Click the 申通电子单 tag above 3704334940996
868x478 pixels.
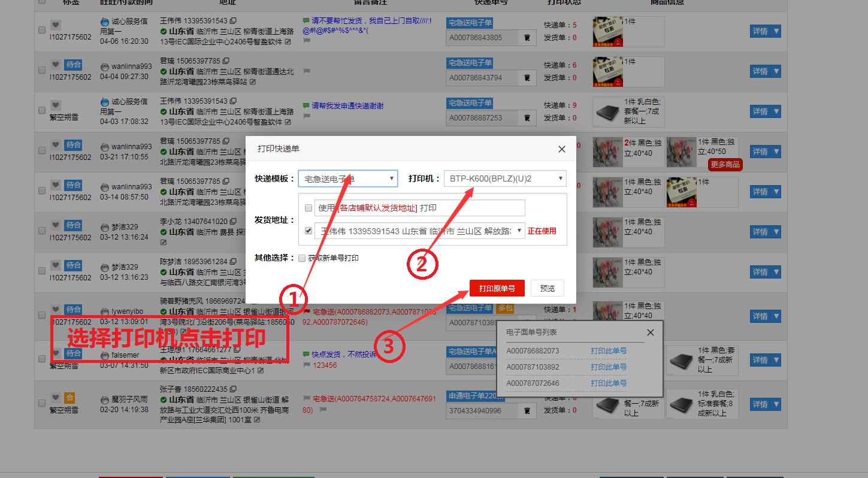[x=476, y=396]
